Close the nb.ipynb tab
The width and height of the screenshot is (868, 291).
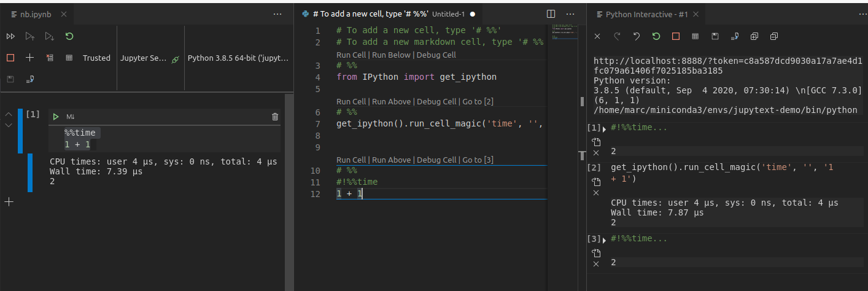click(x=64, y=14)
